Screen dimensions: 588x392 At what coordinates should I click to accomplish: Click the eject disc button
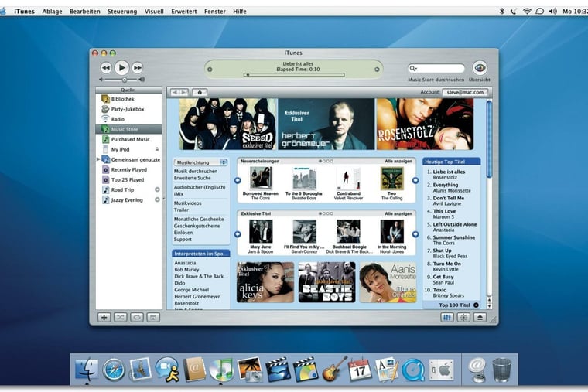(x=480, y=317)
